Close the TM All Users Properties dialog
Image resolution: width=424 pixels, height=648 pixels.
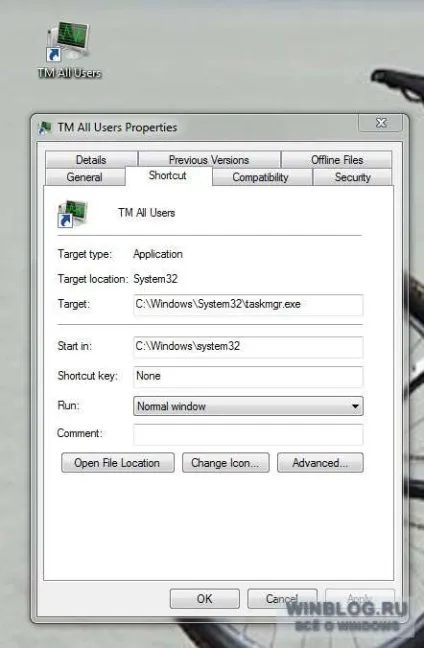(381, 123)
